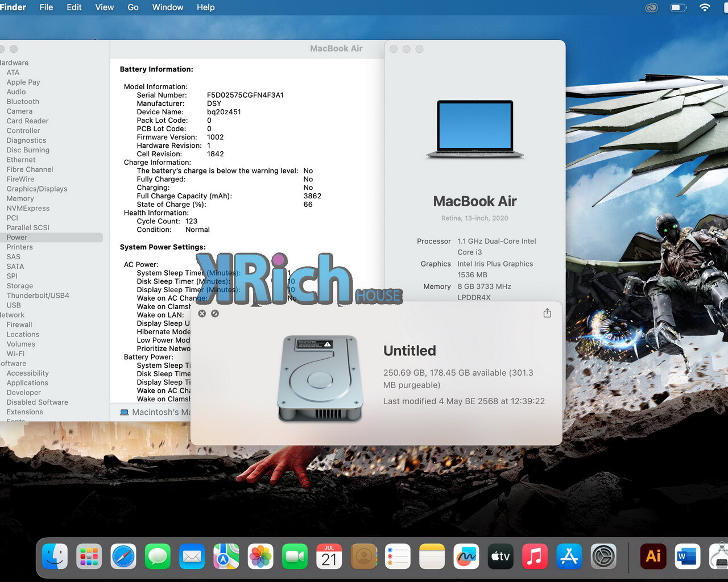This screenshot has width=728, height=582.
Task: Select Firewall under Network
Action: tap(19, 325)
